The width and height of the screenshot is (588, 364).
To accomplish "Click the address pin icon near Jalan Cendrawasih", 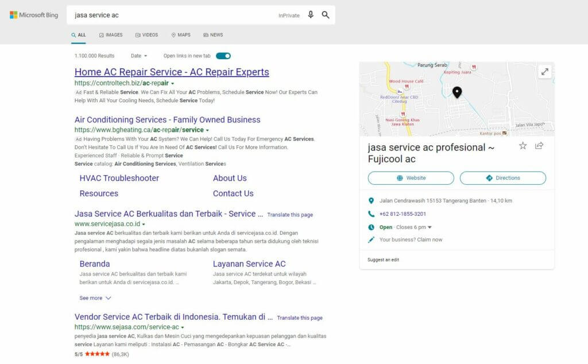I will (x=372, y=200).
